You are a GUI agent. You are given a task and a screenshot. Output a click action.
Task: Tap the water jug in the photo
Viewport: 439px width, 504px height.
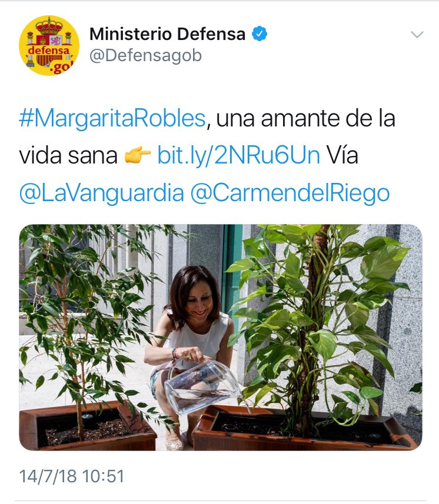pyautogui.click(x=202, y=387)
